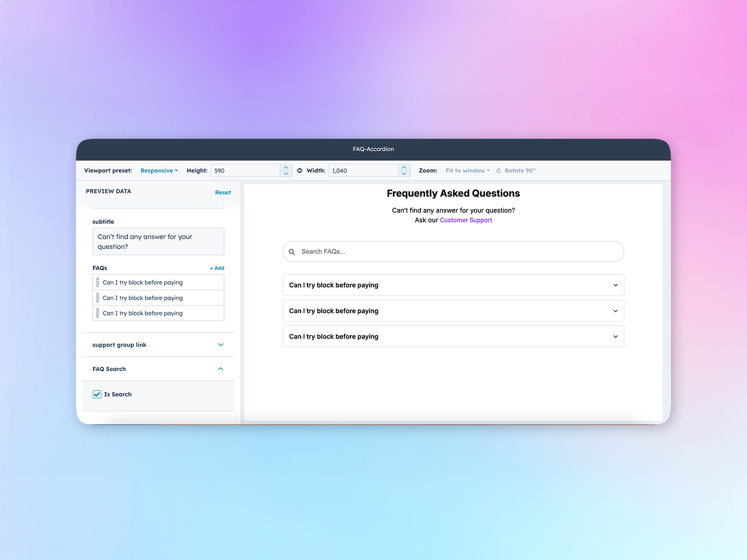
Task: Expand the support group link section
Action: point(220,345)
